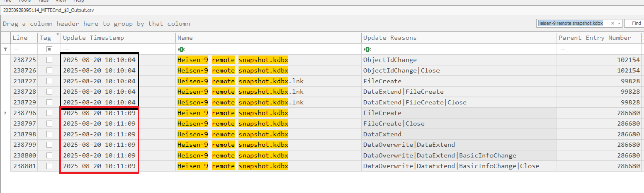Clear the search box with the X icon
Screen dimensions: 644x193
point(612,23)
